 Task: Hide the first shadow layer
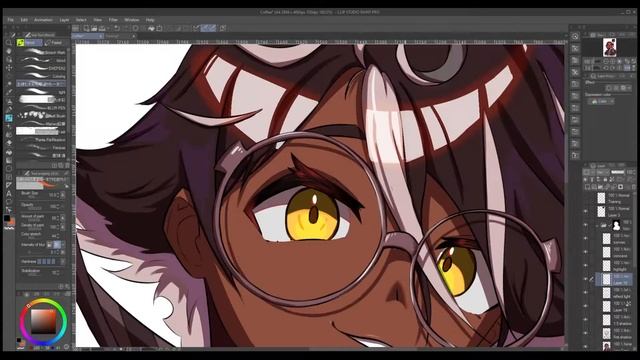pyautogui.click(x=586, y=333)
